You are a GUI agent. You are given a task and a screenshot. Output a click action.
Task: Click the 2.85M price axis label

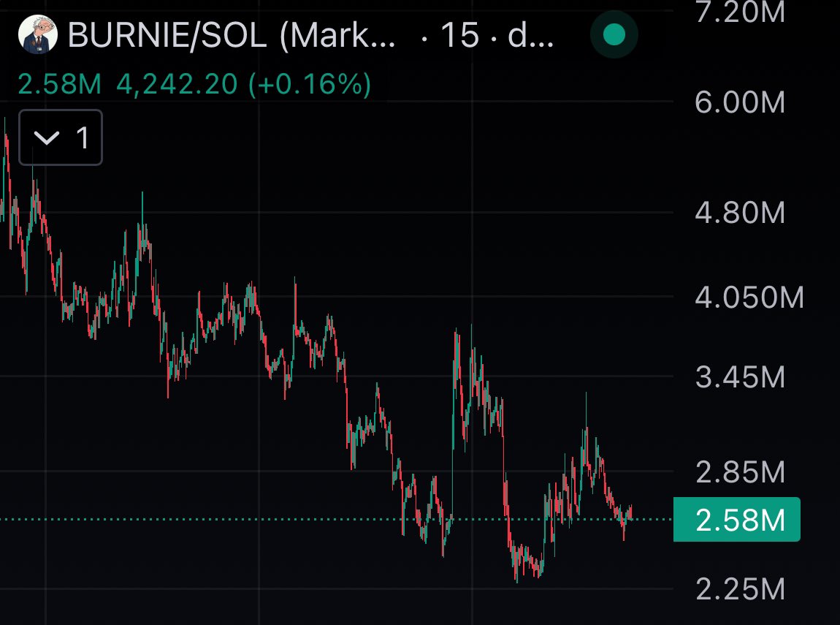pyautogui.click(x=740, y=471)
